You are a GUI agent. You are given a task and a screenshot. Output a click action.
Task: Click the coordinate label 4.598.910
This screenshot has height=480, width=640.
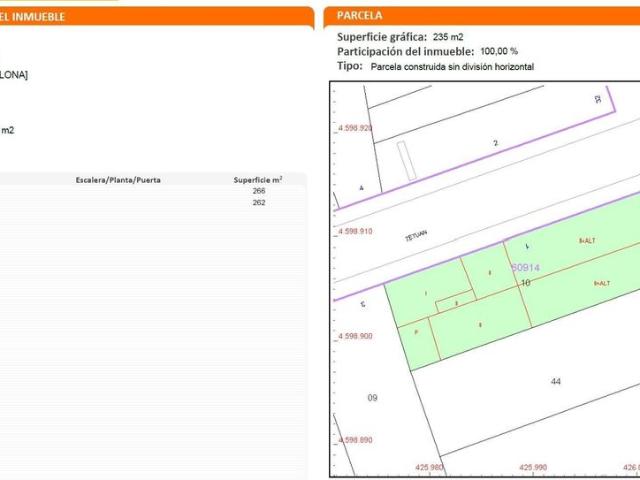pos(355,231)
